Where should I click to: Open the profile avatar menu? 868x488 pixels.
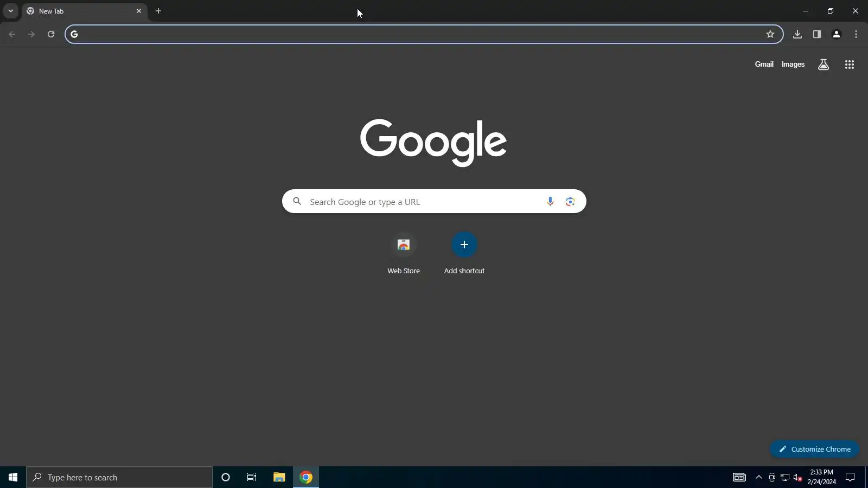[x=837, y=34]
